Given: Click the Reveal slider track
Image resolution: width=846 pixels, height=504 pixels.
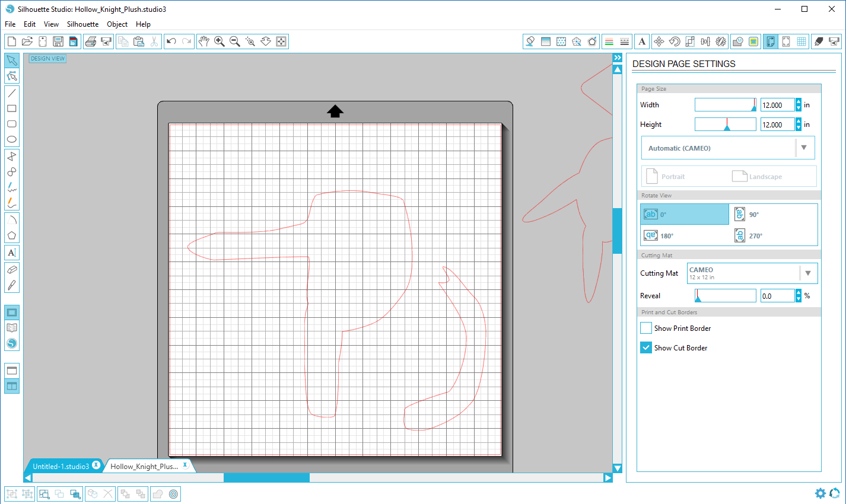Looking at the screenshot, I should click(726, 295).
